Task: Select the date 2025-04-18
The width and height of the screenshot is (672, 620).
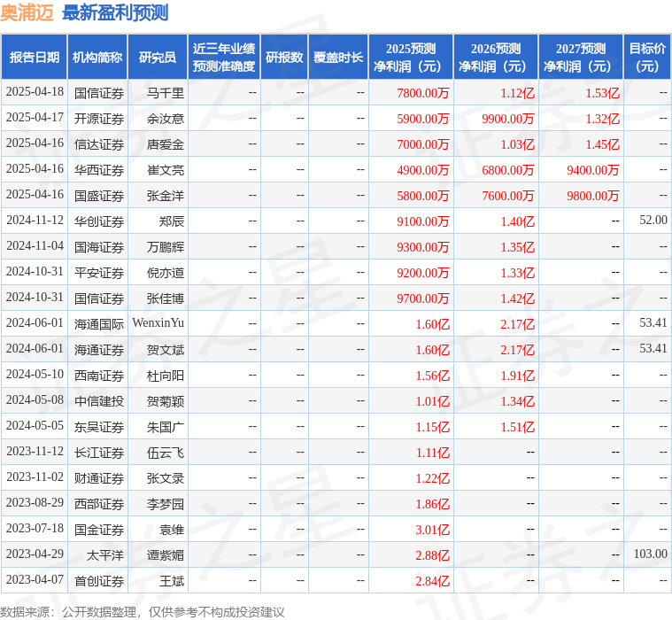Action: (35, 92)
